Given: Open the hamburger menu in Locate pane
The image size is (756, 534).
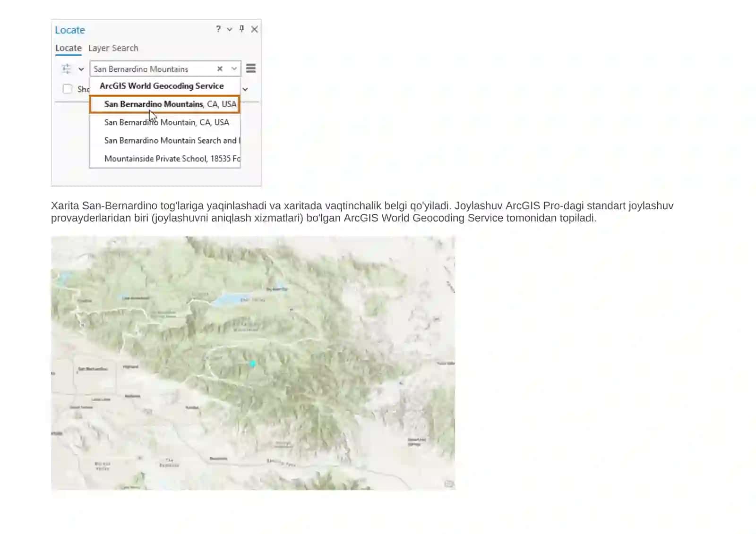Looking at the screenshot, I should click(251, 68).
